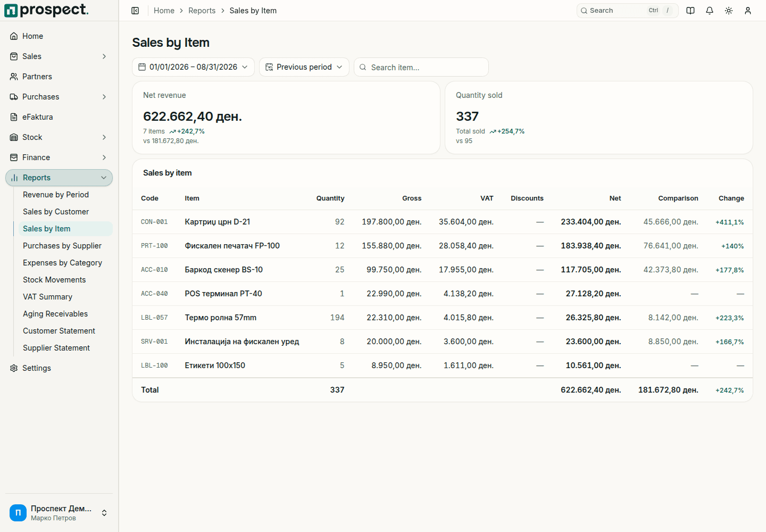
Task: Click the Home icon in sidebar
Action: tap(14, 36)
